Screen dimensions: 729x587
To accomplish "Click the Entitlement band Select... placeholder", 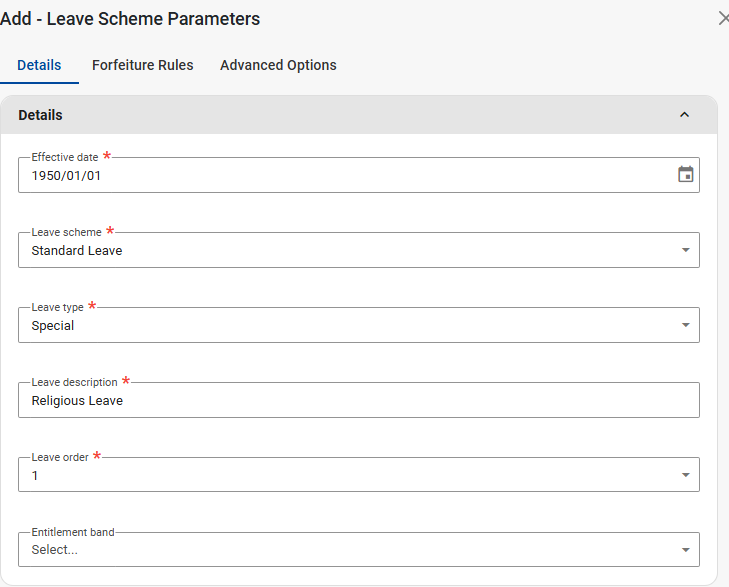I will click(x=54, y=550).
